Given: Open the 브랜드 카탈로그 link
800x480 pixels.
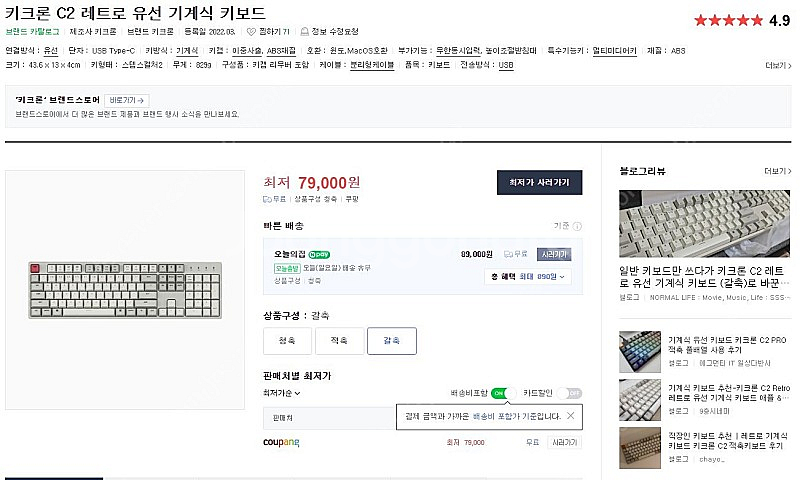Looking at the screenshot, I should click(x=33, y=32).
